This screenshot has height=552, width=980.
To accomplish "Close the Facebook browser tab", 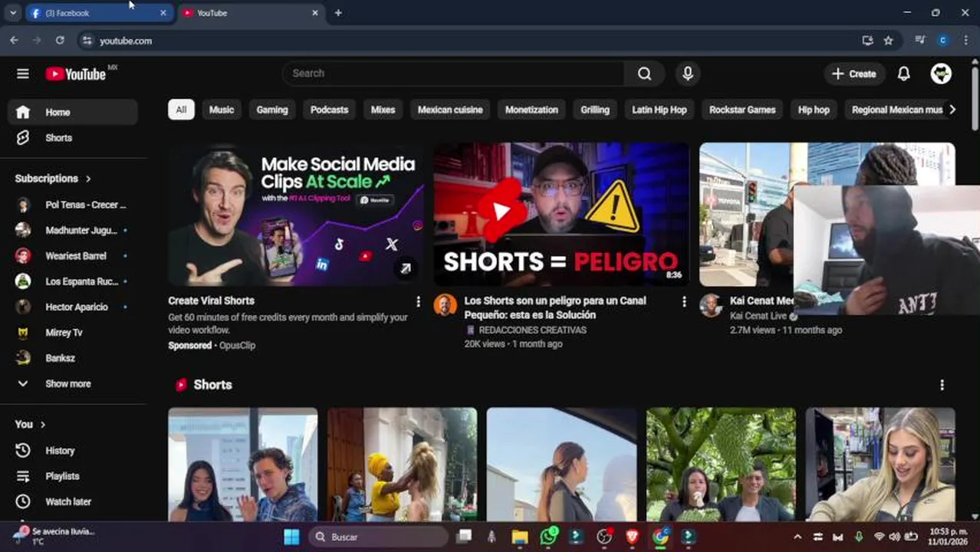I will tap(163, 13).
